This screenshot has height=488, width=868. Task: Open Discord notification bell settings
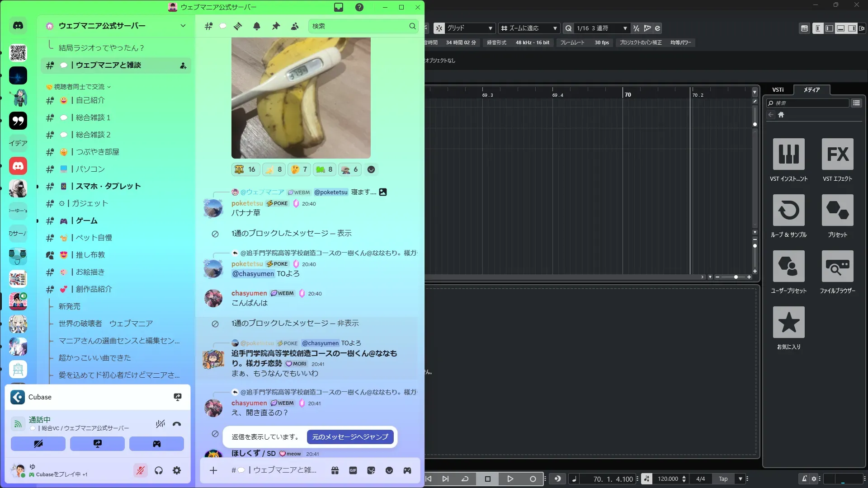257,26
